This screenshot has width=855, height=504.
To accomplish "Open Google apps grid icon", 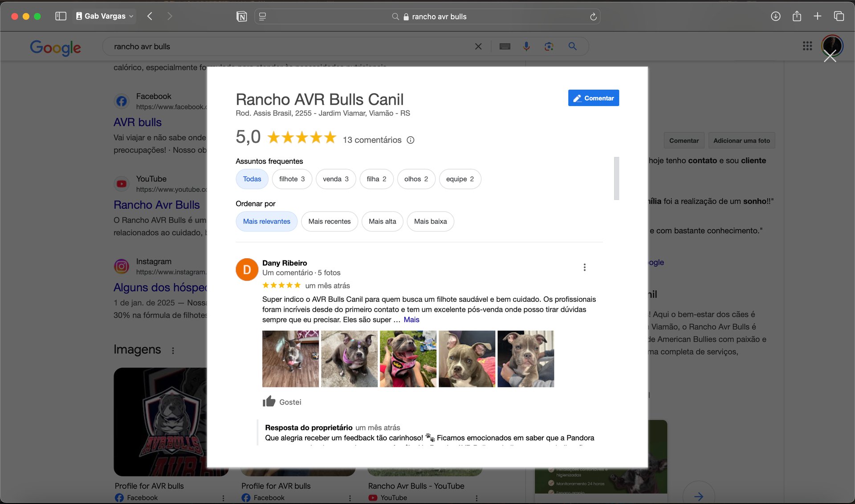I will click(x=807, y=46).
